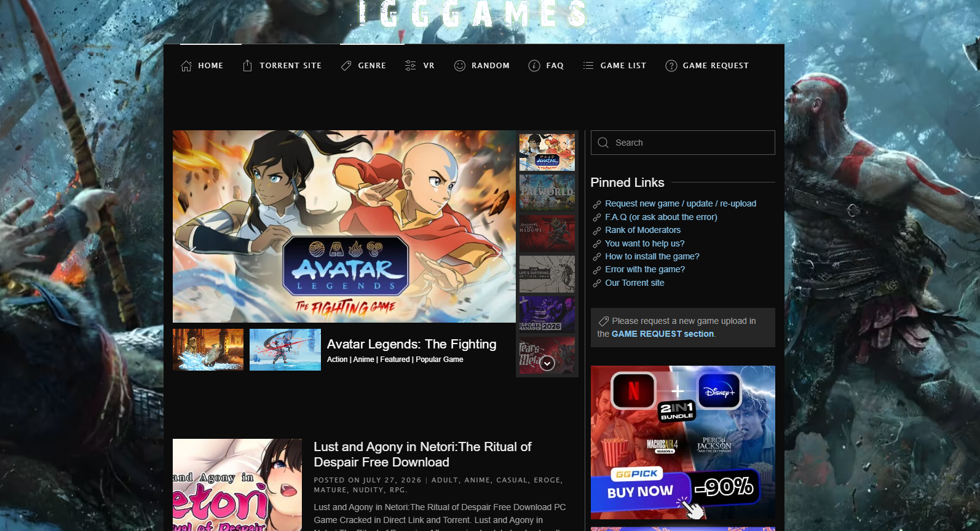Viewport: 980px width, 531px height.
Task: Click the Popular Game category link
Action: 440,360
